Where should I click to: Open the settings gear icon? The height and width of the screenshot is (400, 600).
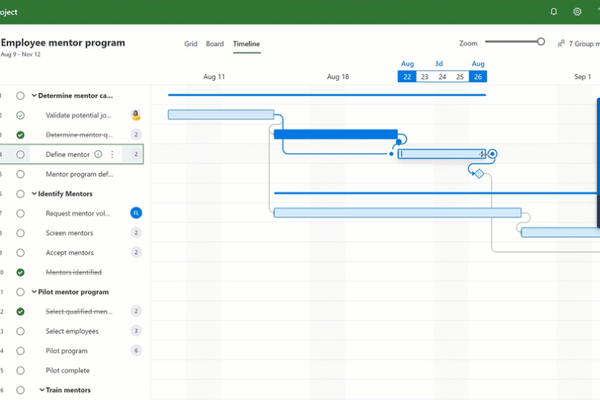point(577,12)
